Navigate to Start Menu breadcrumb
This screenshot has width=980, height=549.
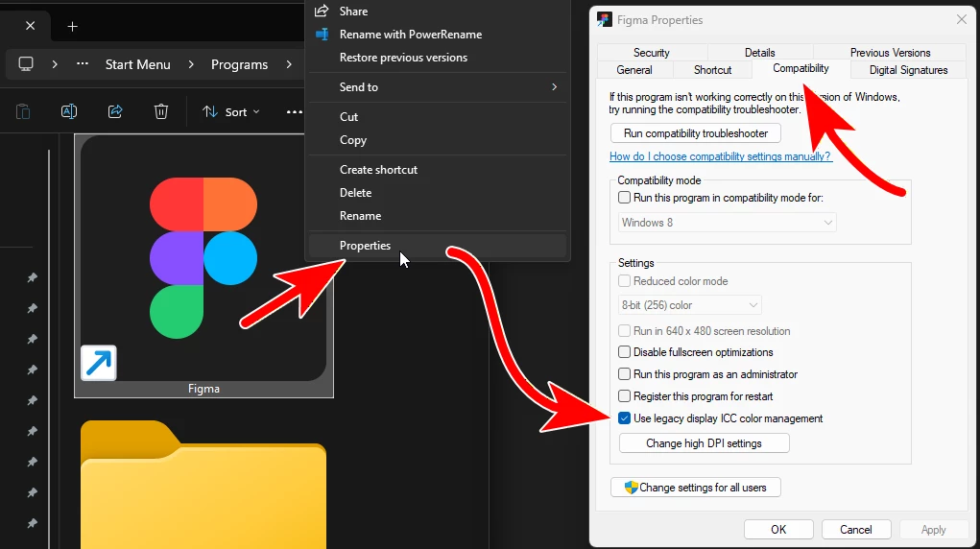tap(137, 64)
